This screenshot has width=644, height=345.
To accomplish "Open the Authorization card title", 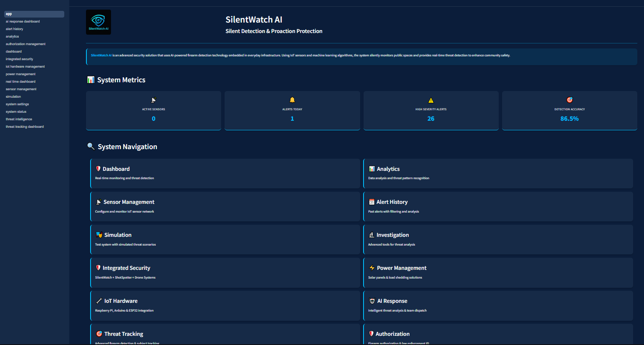I will click(392, 334).
